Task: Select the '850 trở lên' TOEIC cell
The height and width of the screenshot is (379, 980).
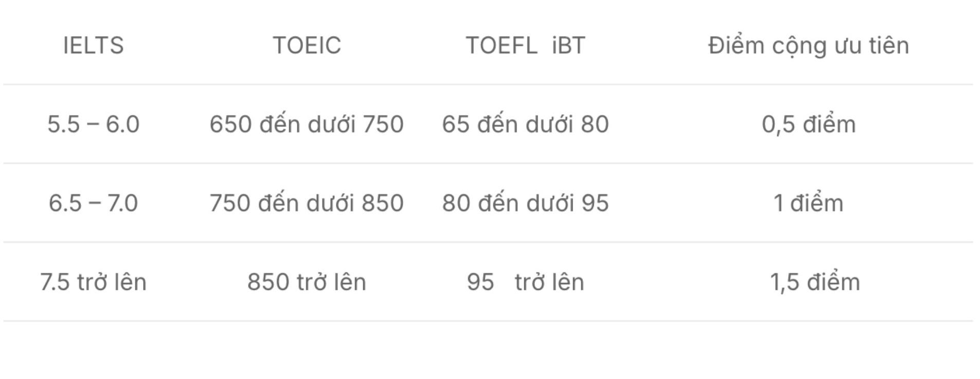Action: click(307, 282)
